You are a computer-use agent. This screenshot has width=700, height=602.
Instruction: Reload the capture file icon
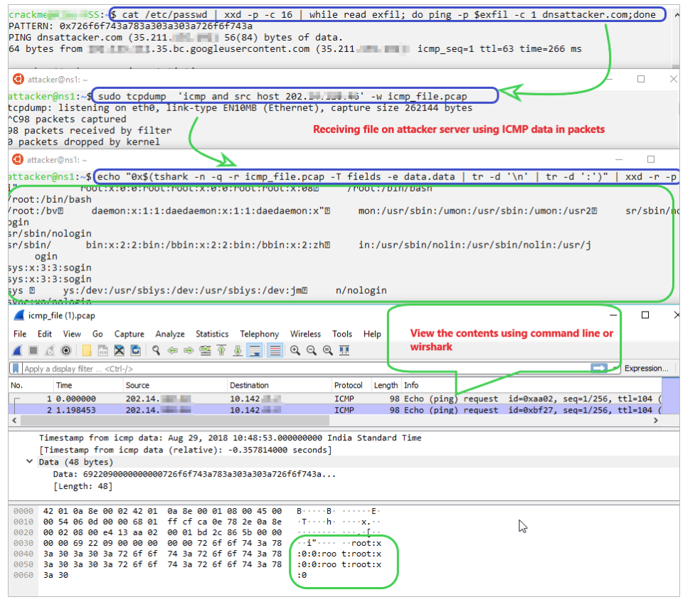coord(136,351)
